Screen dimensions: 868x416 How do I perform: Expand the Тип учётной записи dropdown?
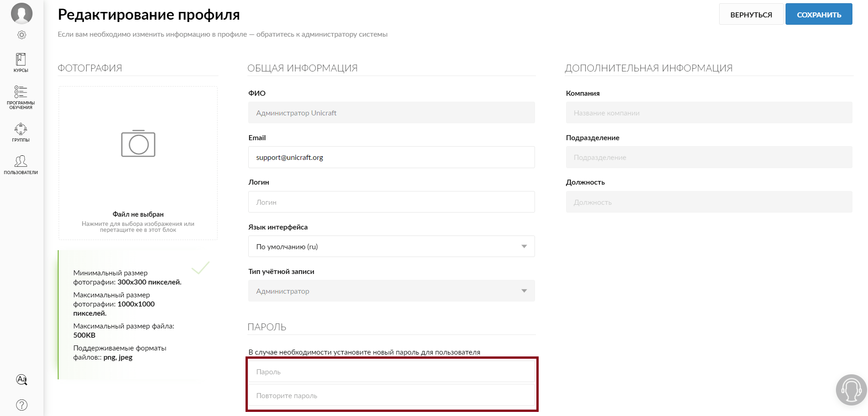391,291
